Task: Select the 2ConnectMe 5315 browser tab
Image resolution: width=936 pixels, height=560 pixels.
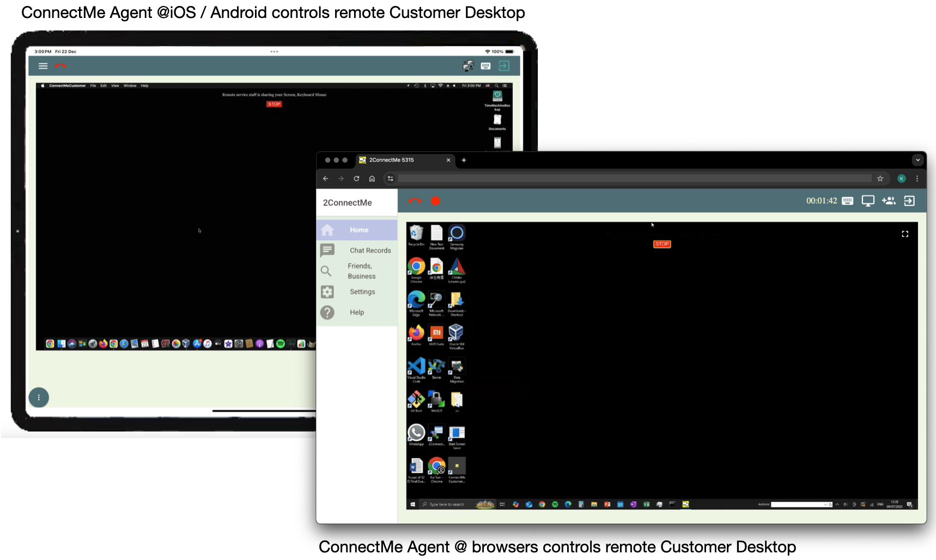Action: tap(406, 160)
